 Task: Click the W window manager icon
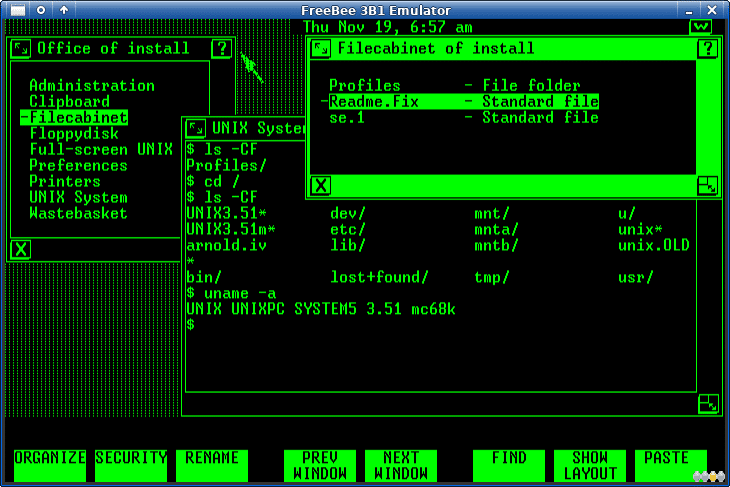700,27
